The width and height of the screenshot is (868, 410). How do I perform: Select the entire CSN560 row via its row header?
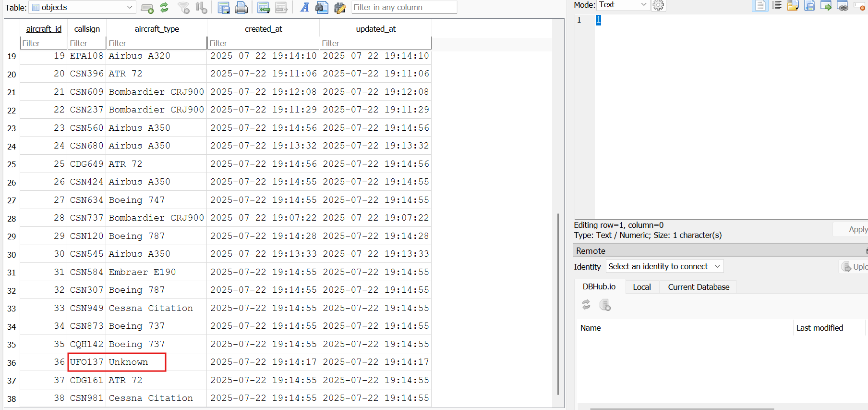(12, 128)
